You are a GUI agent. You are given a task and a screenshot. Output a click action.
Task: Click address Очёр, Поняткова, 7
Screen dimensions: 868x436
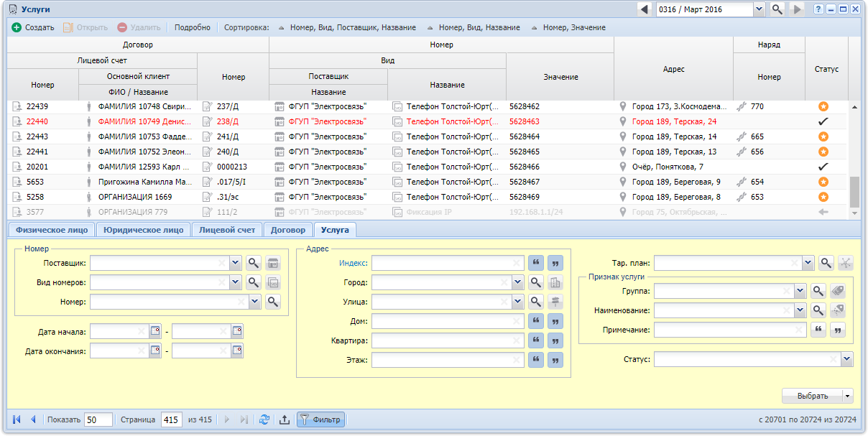(668, 167)
